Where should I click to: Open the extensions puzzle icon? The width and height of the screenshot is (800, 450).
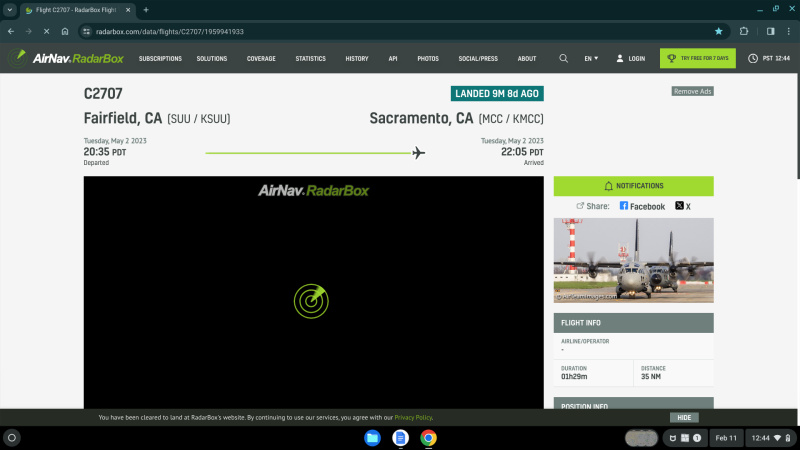pyautogui.click(x=744, y=31)
